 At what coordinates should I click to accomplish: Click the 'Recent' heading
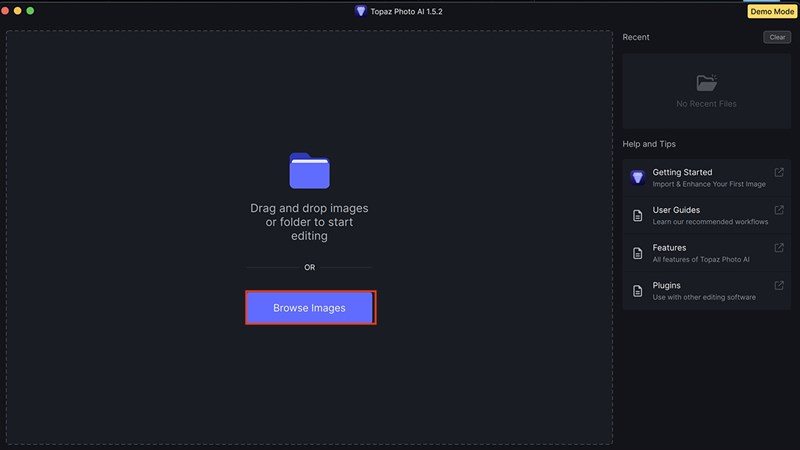click(x=636, y=37)
